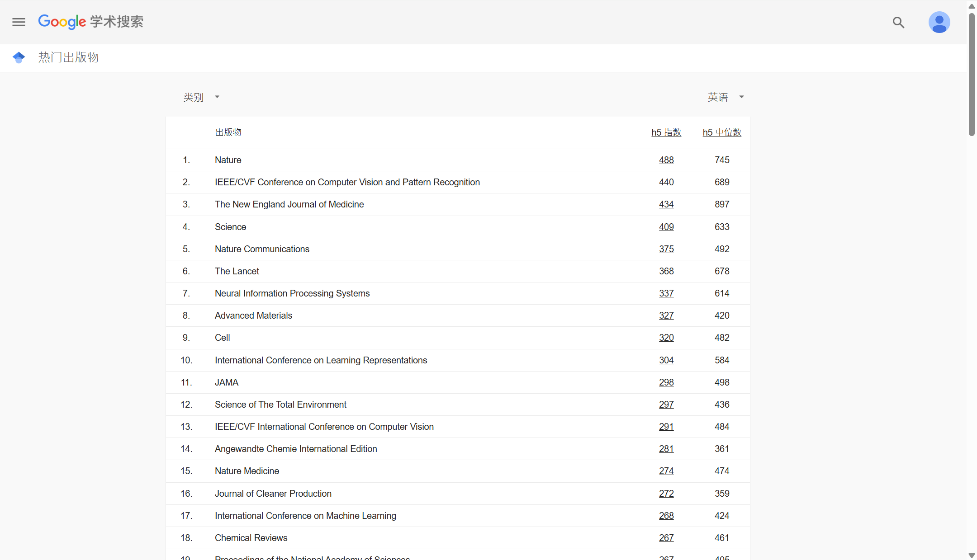Click the scrollbar down arrow
The image size is (977, 560).
pos(972,555)
